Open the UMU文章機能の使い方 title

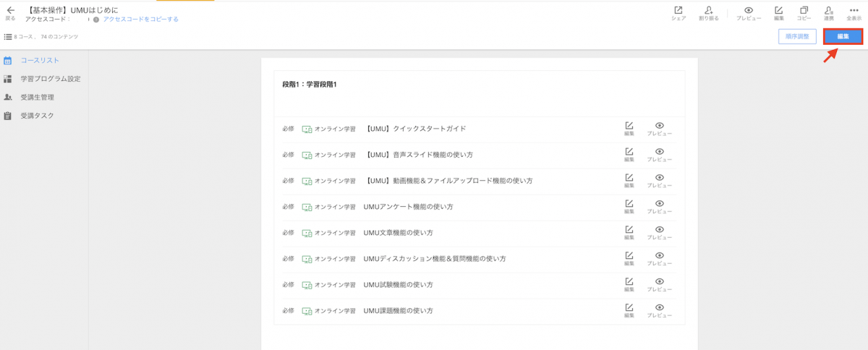(x=398, y=233)
